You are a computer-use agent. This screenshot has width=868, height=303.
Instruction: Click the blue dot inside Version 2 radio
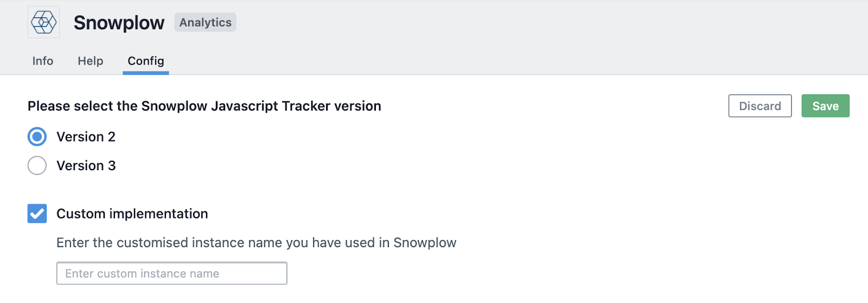[x=37, y=137]
